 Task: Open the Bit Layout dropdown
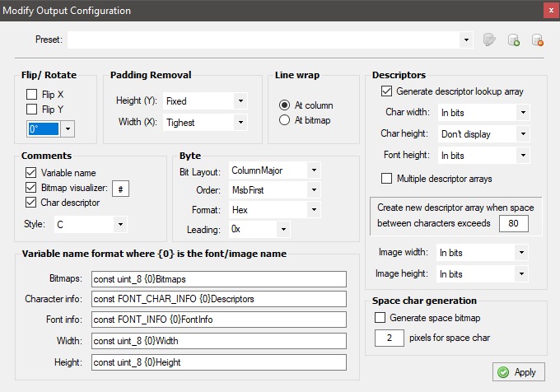pyautogui.click(x=314, y=170)
